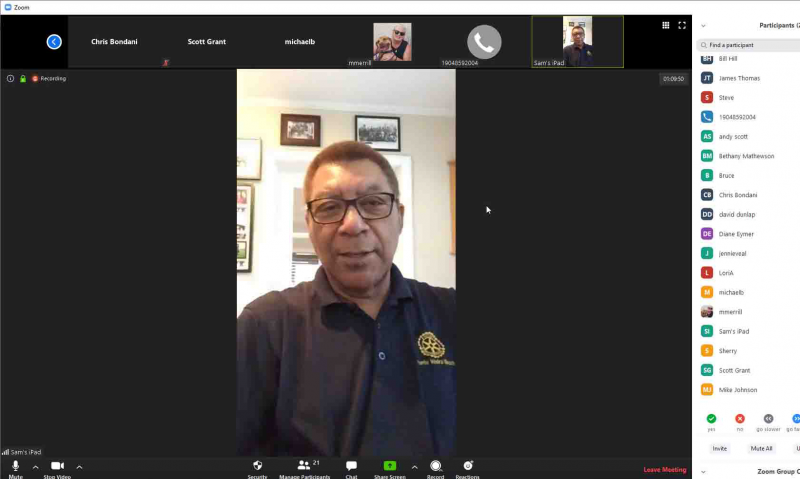This screenshot has width=800, height=479.
Task: Select phone caller 19048592004 tile
Action: [x=484, y=42]
